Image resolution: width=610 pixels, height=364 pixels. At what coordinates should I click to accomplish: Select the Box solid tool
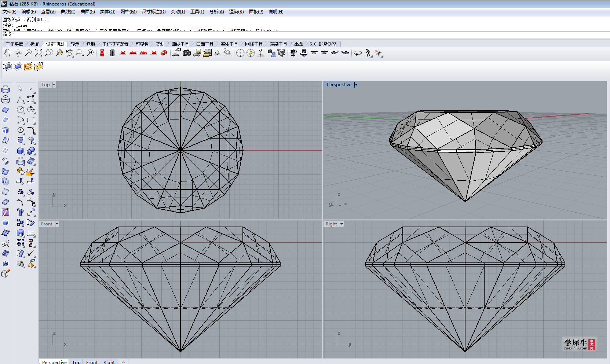pyautogui.click(x=21, y=151)
